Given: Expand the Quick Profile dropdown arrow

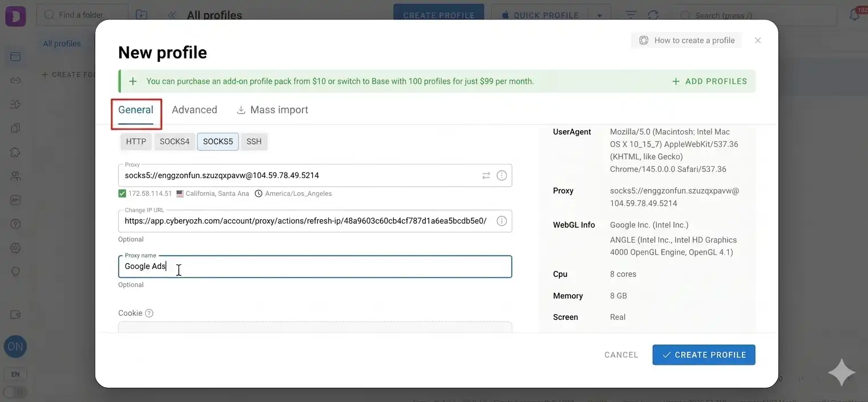Looking at the screenshot, I should [x=599, y=15].
